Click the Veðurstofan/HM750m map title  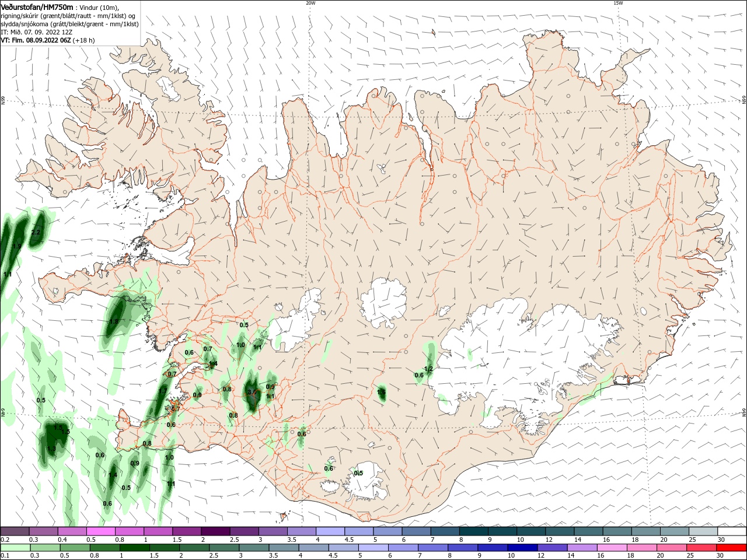coord(37,6)
